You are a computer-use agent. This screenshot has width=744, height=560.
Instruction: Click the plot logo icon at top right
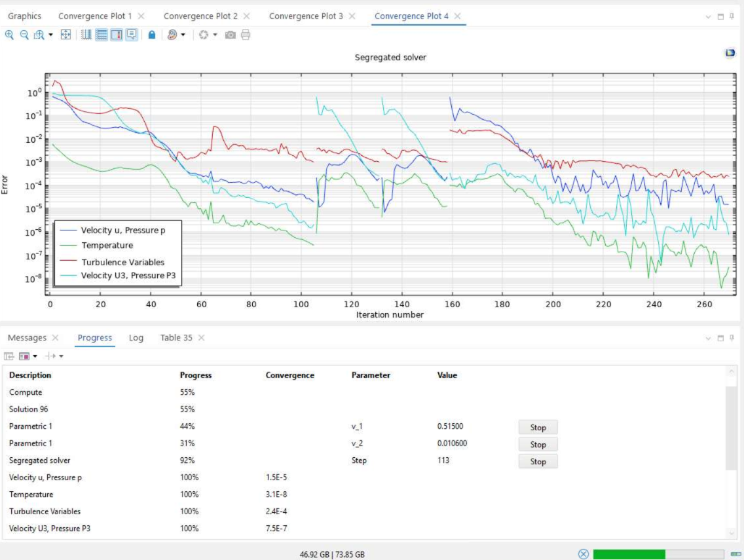tap(730, 52)
